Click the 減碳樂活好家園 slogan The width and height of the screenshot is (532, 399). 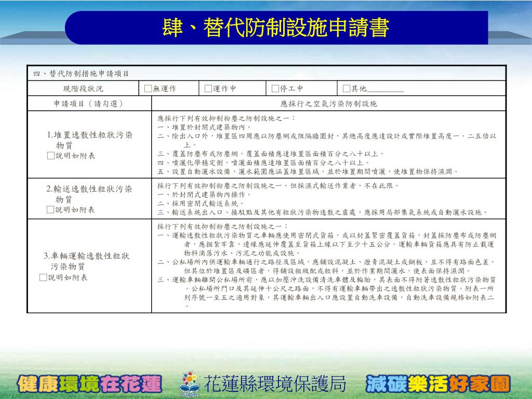[438, 384]
